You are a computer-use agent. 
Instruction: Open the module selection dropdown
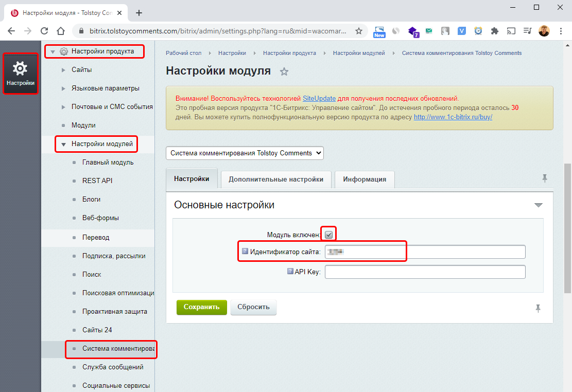245,153
